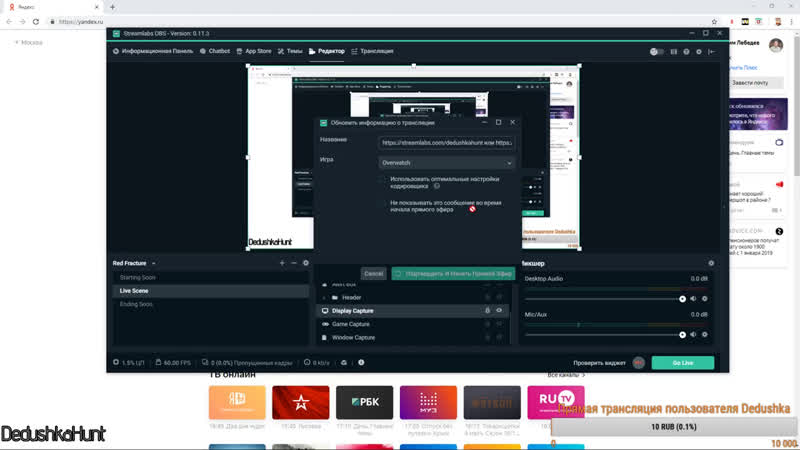
Task: Lock the Display Capture source
Action: [487, 311]
